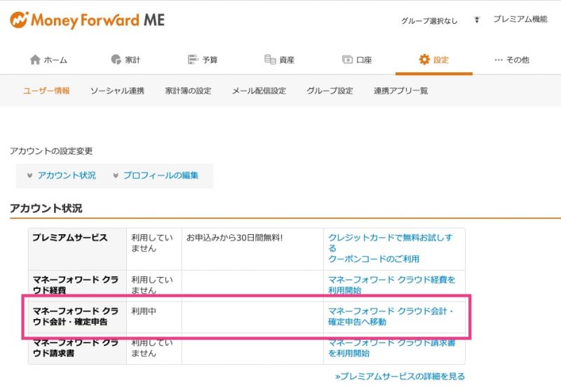Click the お申込みから30日間無料! cell

click(x=252, y=249)
